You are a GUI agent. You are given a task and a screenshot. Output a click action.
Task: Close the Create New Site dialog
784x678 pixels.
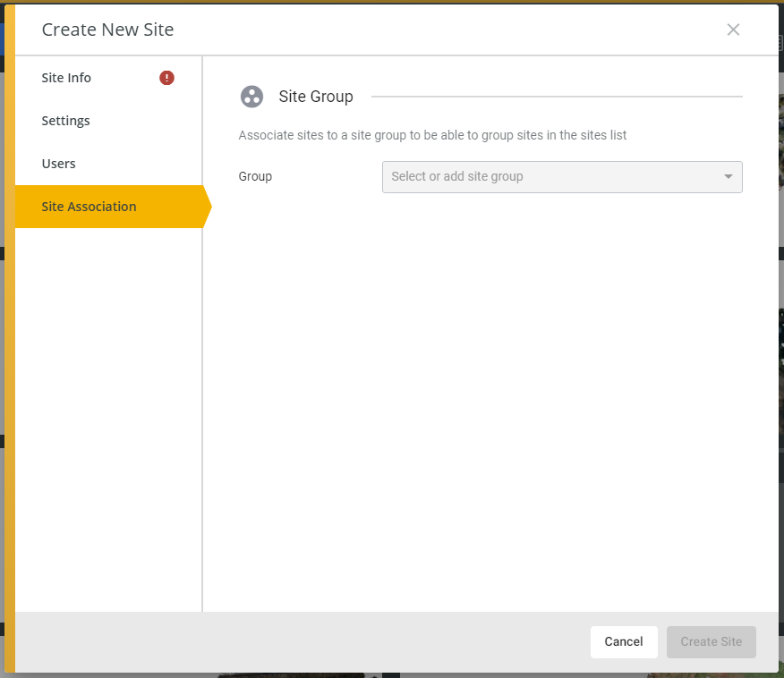pyautogui.click(x=733, y=30)
